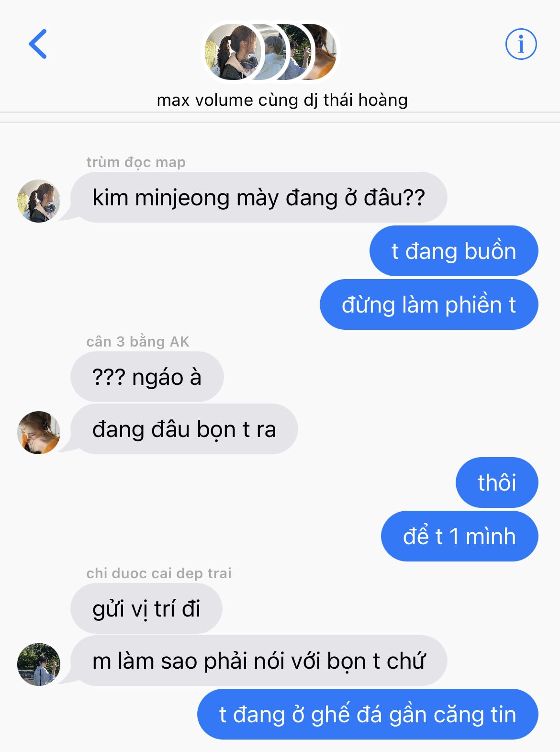Tap message kim minjeong mày đang ở đâu??
The width and height of the screenshot is (560, 752).
pyautogui.click(x=259, y=197)
